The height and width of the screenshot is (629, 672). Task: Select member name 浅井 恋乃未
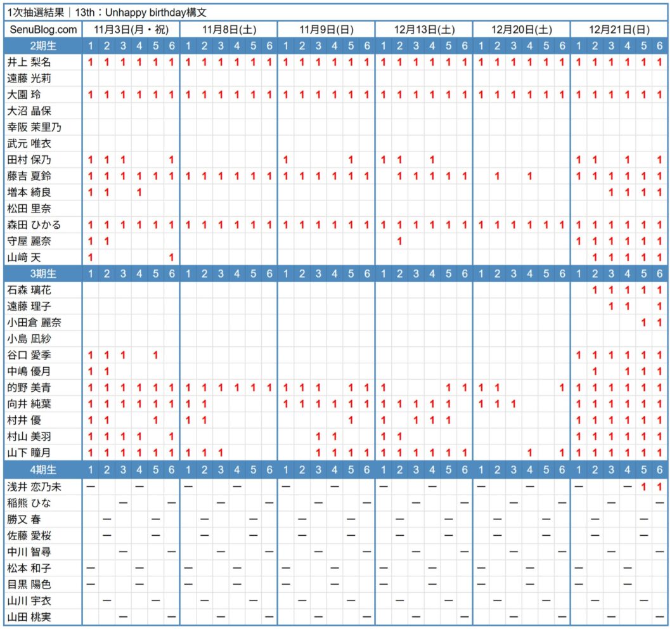(34, 486)
